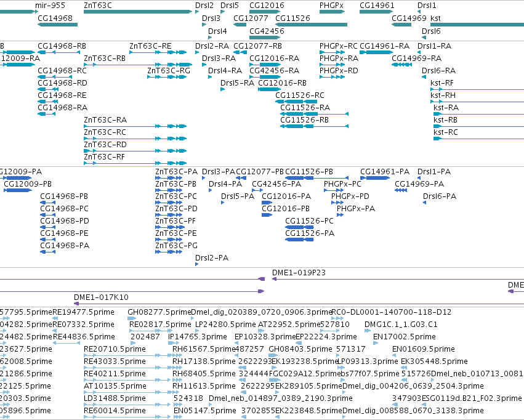
Task: Select the mir-955 gene label
Action: tap(50, 6)
